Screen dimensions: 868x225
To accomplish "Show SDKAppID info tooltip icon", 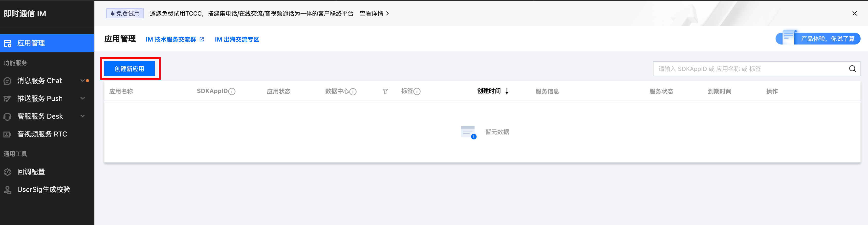I will coord(232,91).
